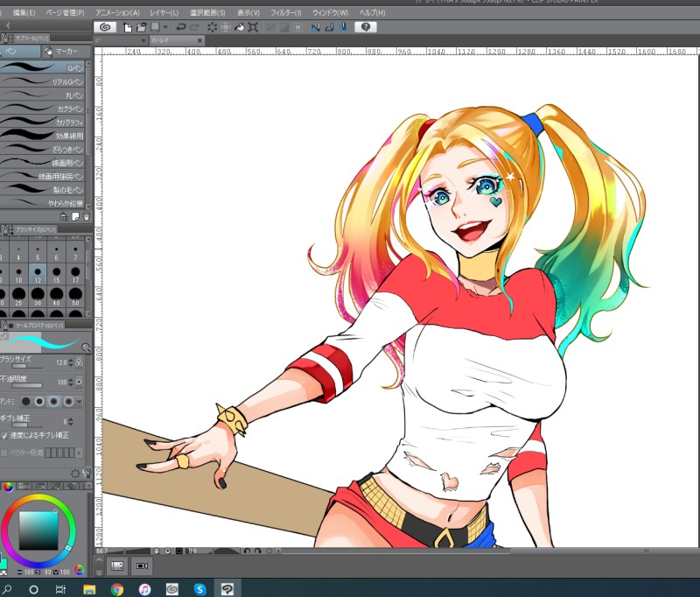Screen dimensions: 700x597
Task: Toggle 速度による手ブレ補正 checkbox
Action: [4, 435]
